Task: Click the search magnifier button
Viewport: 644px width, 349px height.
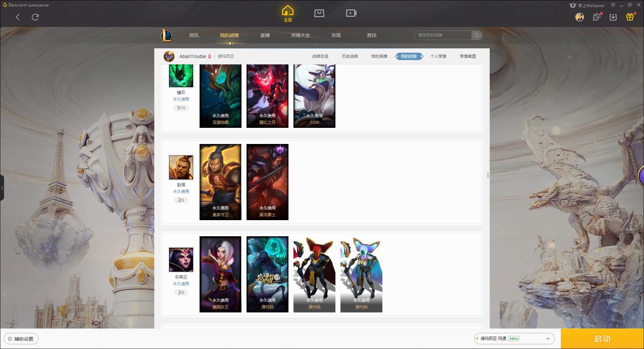Action: [477, 35]
